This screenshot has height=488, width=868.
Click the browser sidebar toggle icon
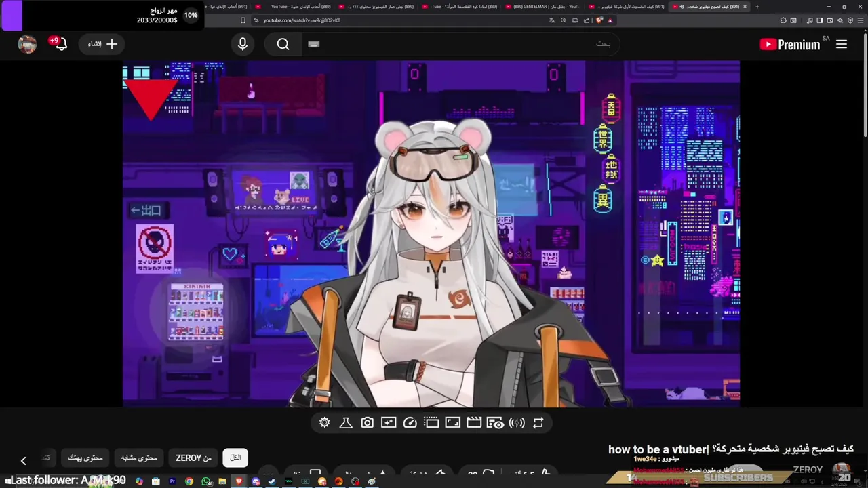(x=819, y=20)
